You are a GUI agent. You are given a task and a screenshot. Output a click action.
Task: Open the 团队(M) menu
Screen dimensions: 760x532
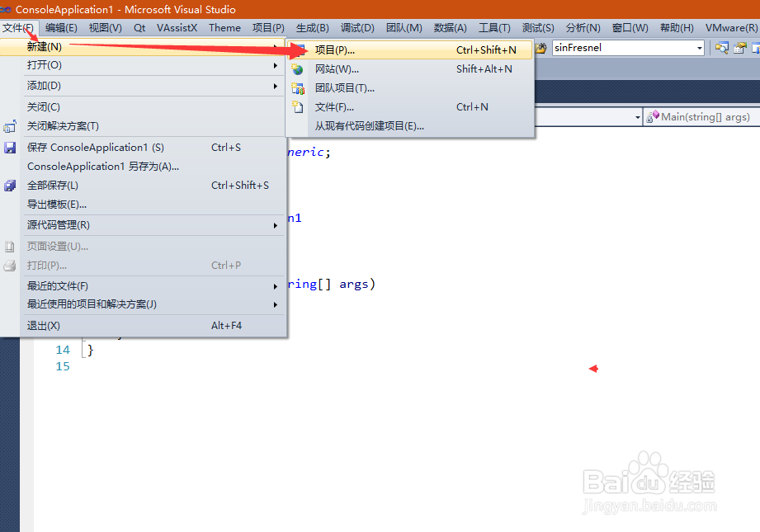pos(404,27)
